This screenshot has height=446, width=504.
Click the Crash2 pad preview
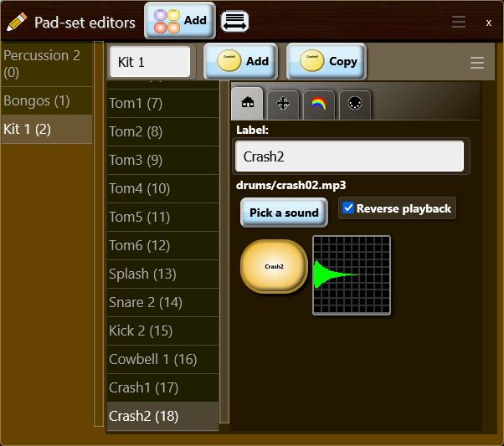pyautogui.click(x=274, y=267)
